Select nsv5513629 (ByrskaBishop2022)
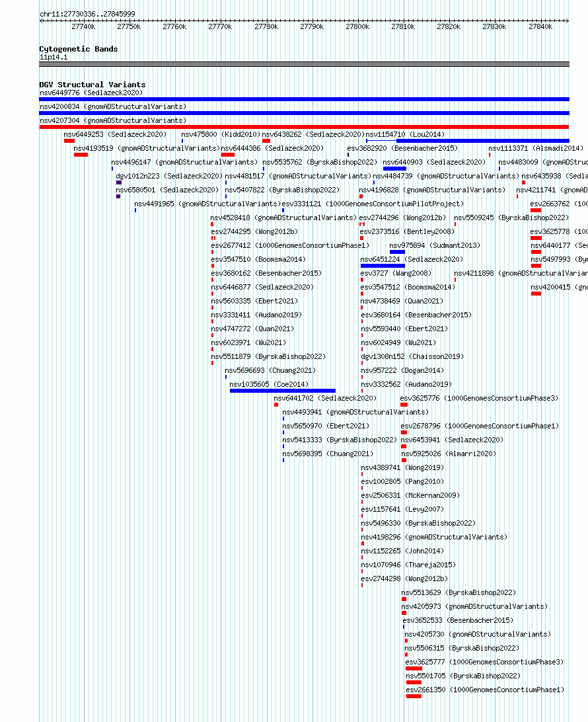The width and height of the screenshot is (588, 722). [459, 592]
